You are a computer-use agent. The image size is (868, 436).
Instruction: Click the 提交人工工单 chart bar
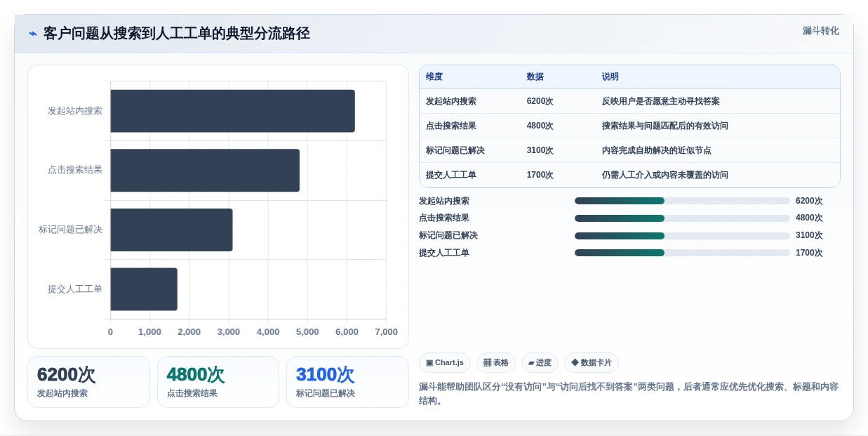144,289
